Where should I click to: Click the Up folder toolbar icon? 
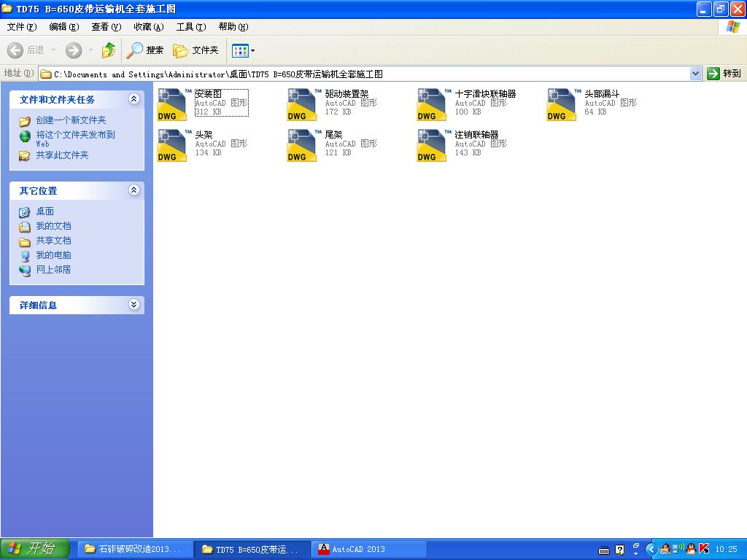109,50
